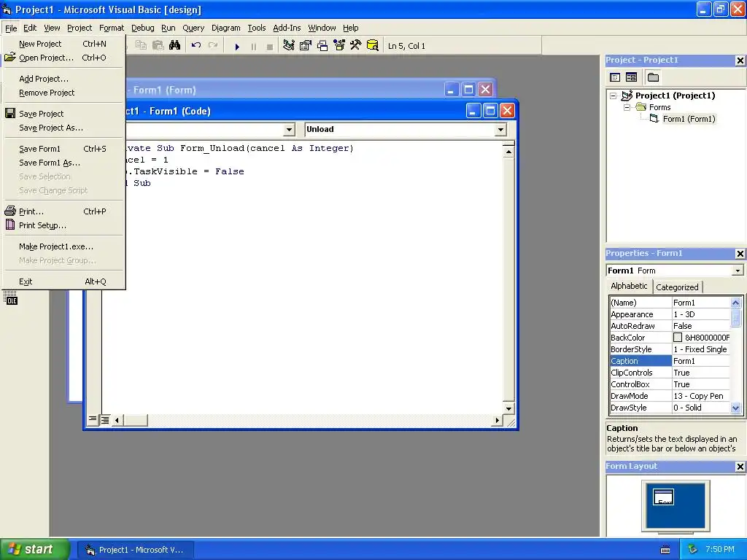
Task: Click properties list scroll down arrow
Action: 735,408
